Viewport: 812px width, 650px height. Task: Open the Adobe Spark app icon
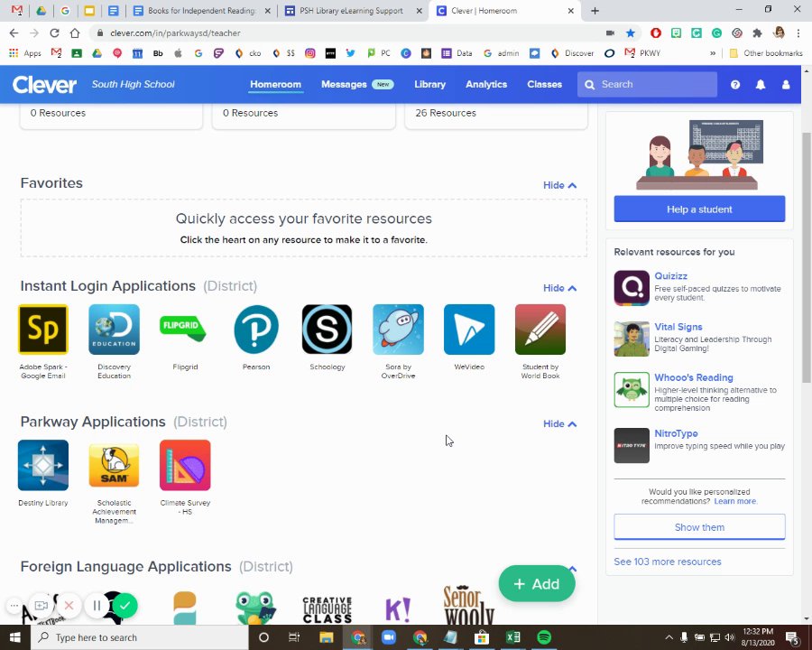43,330
